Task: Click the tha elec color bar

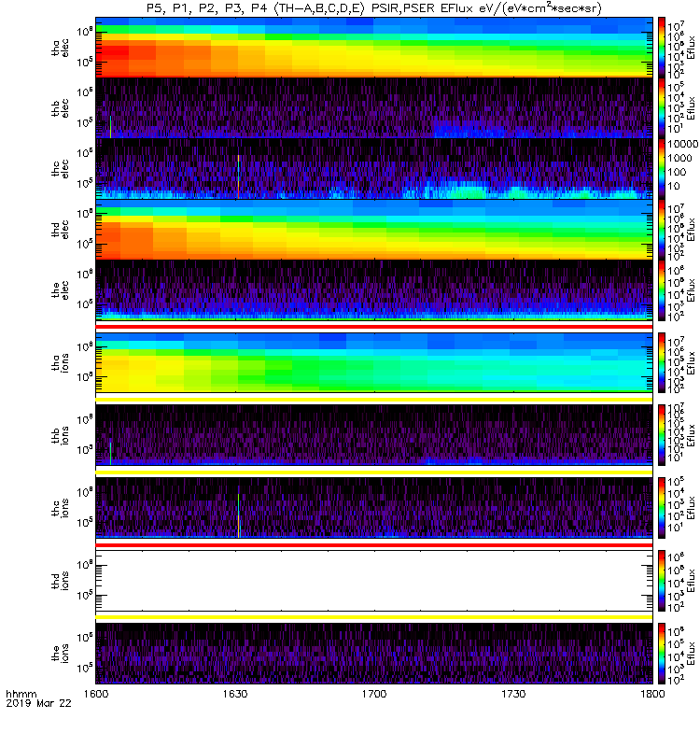Action: pyautogui.click(x=662, y=48)
